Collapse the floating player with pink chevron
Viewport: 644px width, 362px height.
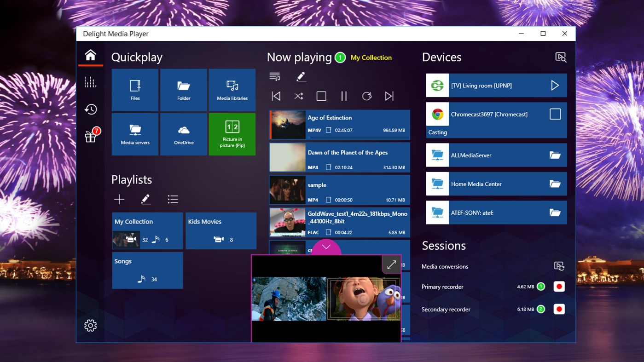pos(326,247)
